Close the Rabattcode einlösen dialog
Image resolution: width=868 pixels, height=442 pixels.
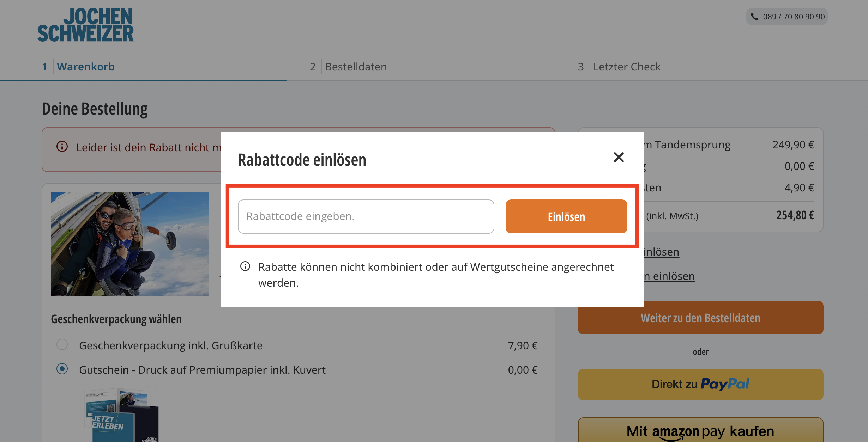(619, 157)
